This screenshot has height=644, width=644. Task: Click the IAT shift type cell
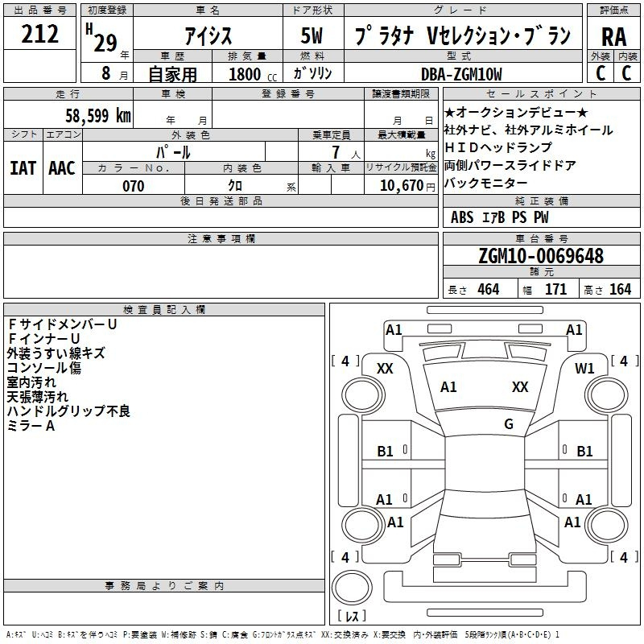[23, 168]
